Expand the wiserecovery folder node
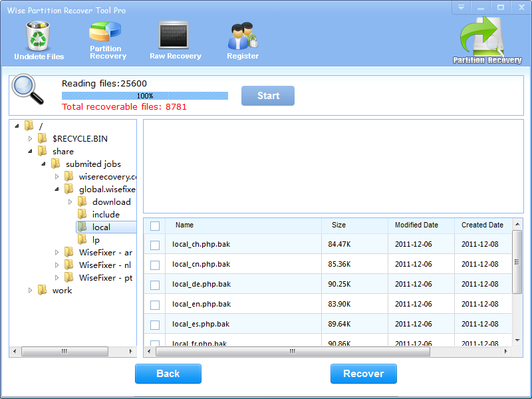Viewport: 532px width, 399px height. pos(57,176)
